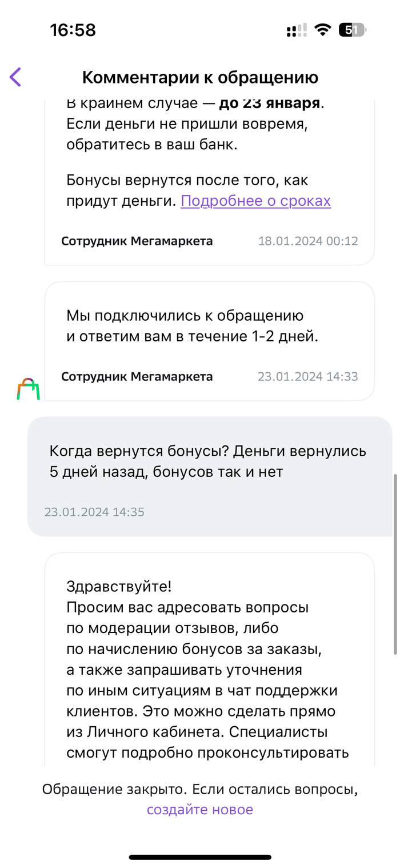Tap the "Комментарии к обращению" header title
This screenshot has height=868, width=400.
coord(200,77)
